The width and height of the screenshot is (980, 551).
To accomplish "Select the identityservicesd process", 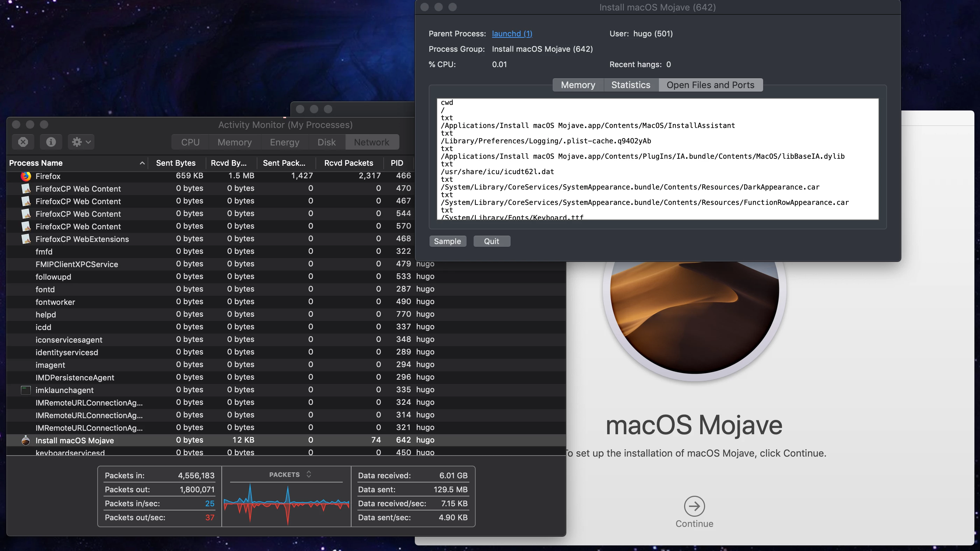I will pos(286,352).
